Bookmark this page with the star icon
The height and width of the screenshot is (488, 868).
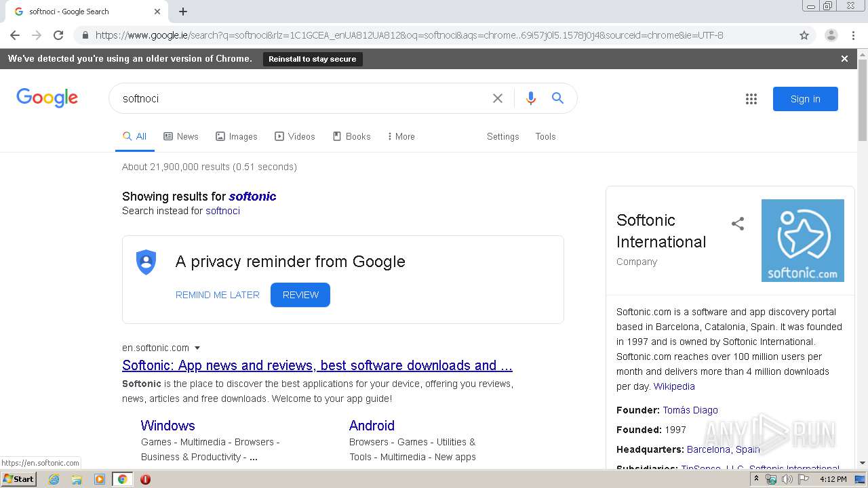point(804,35)
